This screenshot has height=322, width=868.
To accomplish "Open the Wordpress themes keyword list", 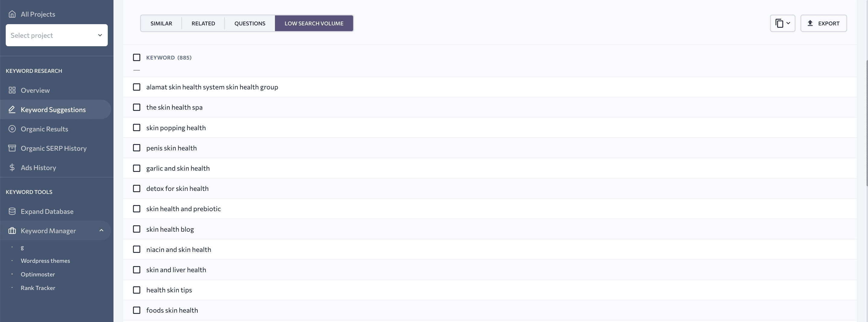I will pos(45,261).
